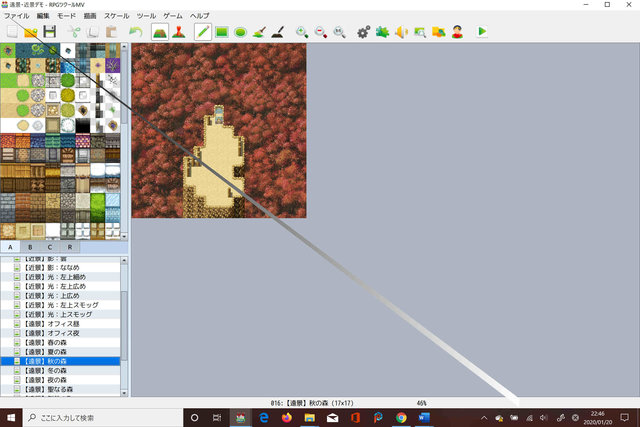Click the New Project toolbar icon

[12, 32]
